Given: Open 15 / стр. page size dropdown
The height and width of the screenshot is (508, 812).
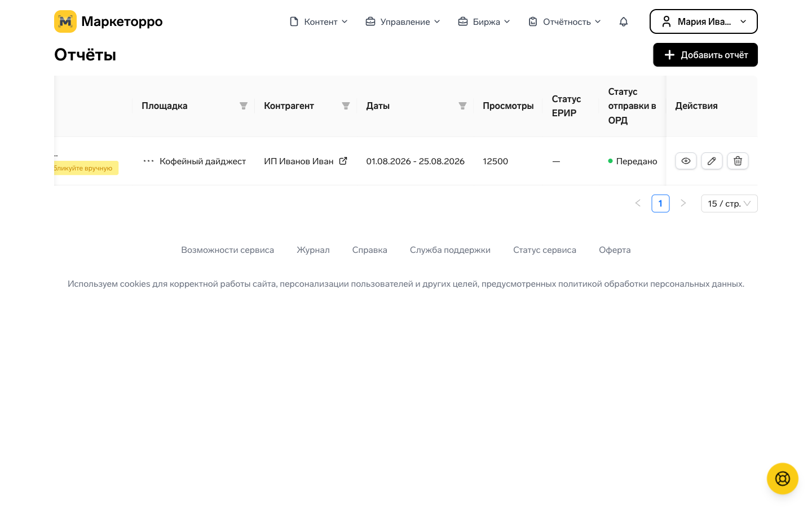Looking at the screenshot, I should [729, 203].
